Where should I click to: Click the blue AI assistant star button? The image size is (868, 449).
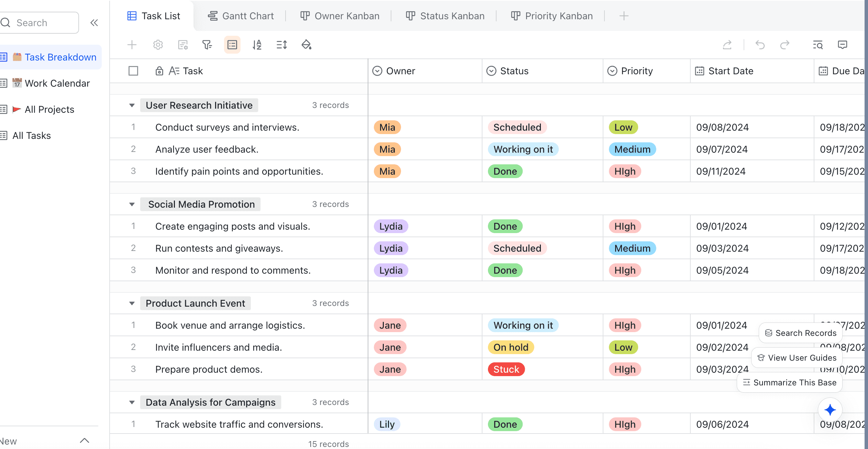pos(830,409)
